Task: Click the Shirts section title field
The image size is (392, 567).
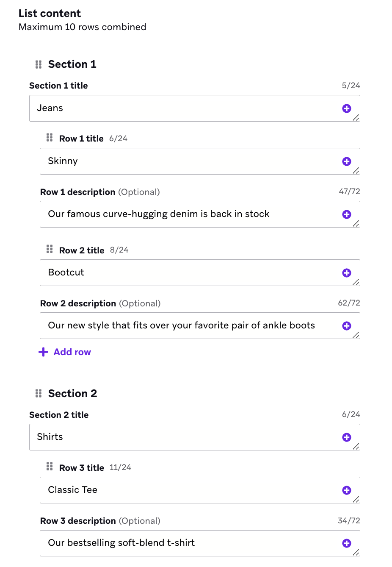Action: pyautogui.click(x=195, y=437)
